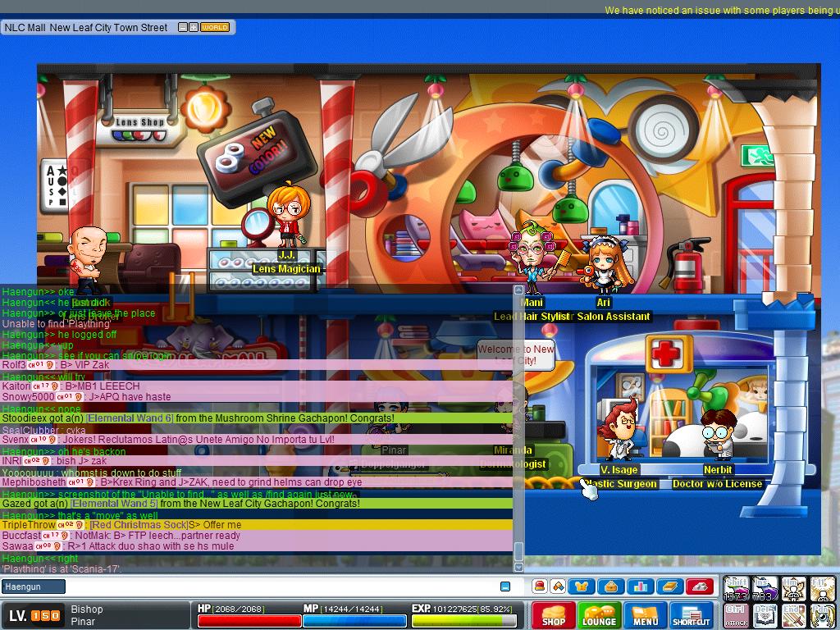Select the Haengun whisper target box
The width and height of the screenshot is (840, 630).
(x=33, y=587)
